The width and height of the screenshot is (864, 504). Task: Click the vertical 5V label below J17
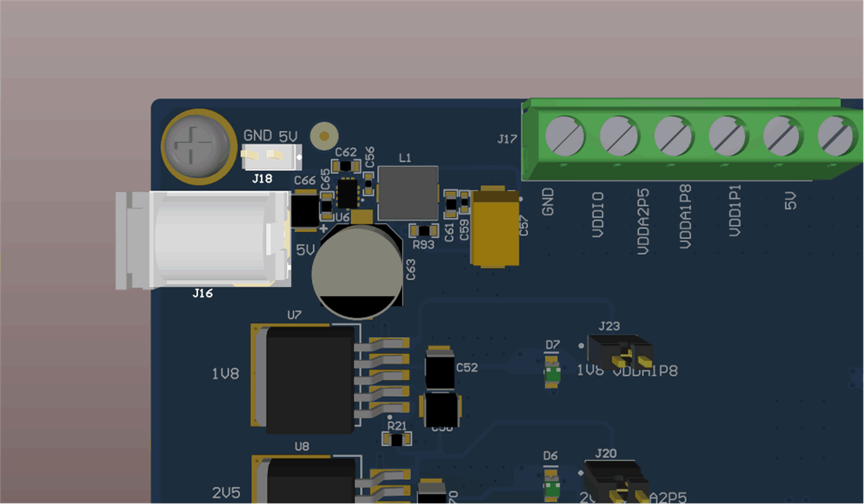[x=791, y=201]
